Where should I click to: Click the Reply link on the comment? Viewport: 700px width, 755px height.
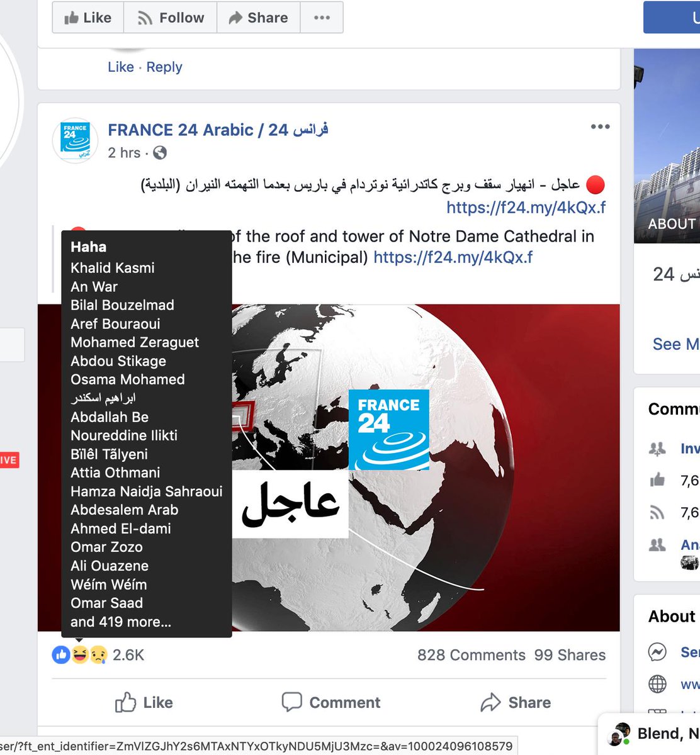click(164, 67)
